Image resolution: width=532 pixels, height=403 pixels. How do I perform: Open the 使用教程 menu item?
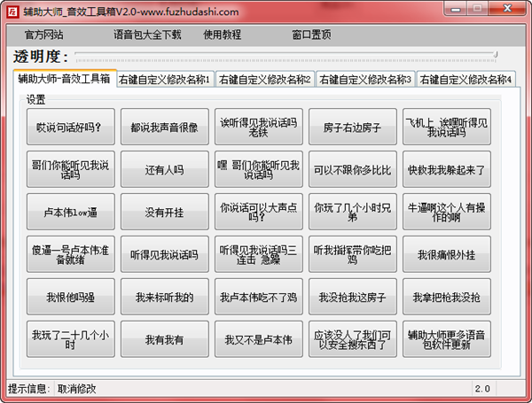(x=223, y=35)
